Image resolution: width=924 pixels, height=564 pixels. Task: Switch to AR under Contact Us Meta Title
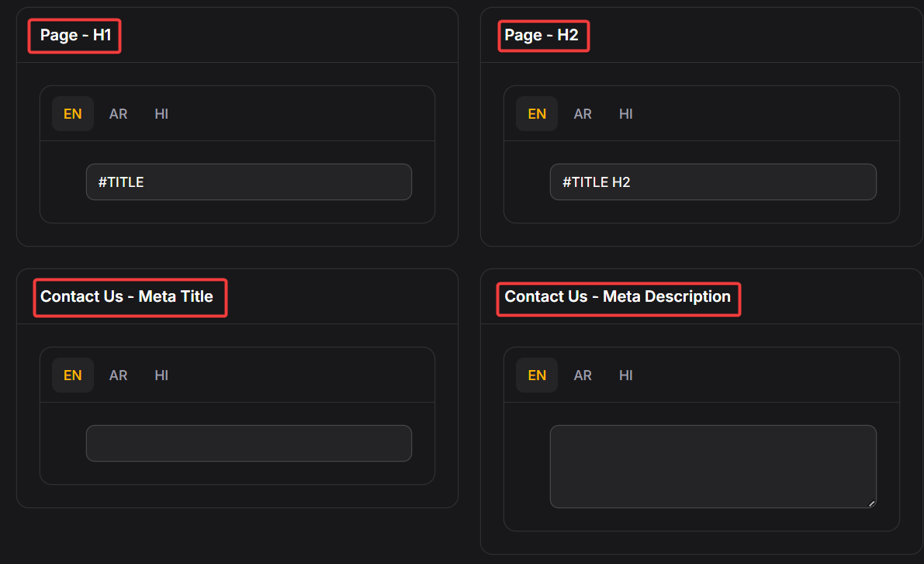(x=118, y=375)
